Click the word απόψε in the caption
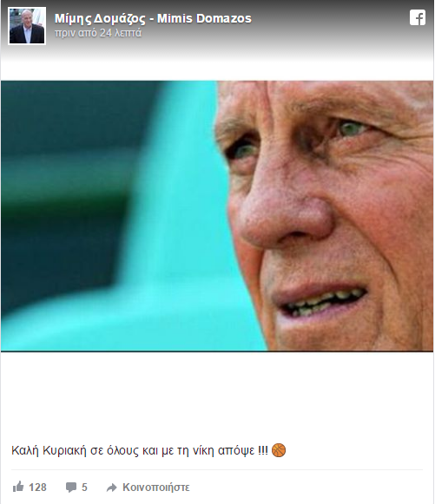 (x=236, y=450)
